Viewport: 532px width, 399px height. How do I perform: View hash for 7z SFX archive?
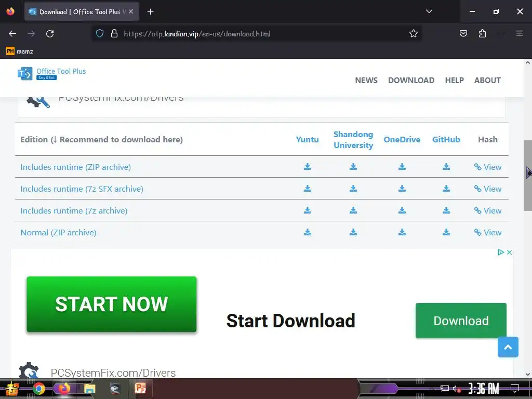(x=487, y=189)
